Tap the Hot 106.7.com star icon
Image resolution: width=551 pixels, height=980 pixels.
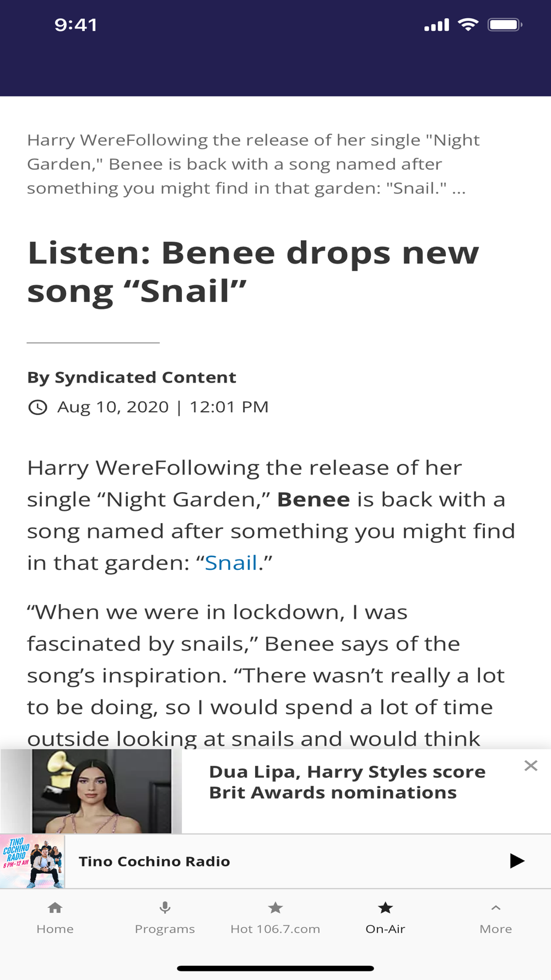(275, 908)
